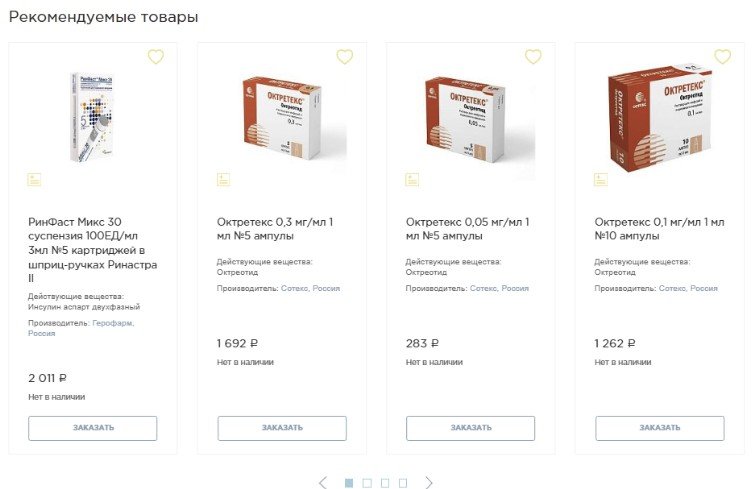Image resolution: width=756 pixels, height=489 pixels.
Task: Open Сотекс link on Octretex 0,05 mg/ml card
Action: coord(483,288)
